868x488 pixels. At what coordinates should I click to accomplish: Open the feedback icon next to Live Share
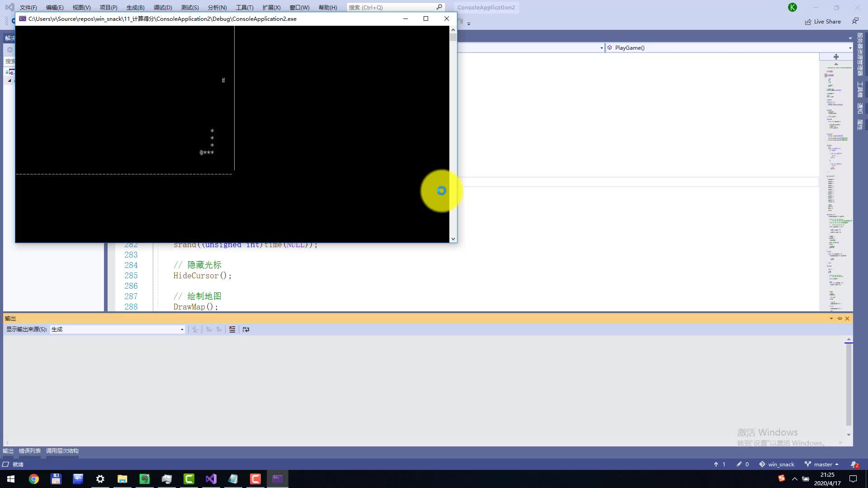(x=855, y=21)
